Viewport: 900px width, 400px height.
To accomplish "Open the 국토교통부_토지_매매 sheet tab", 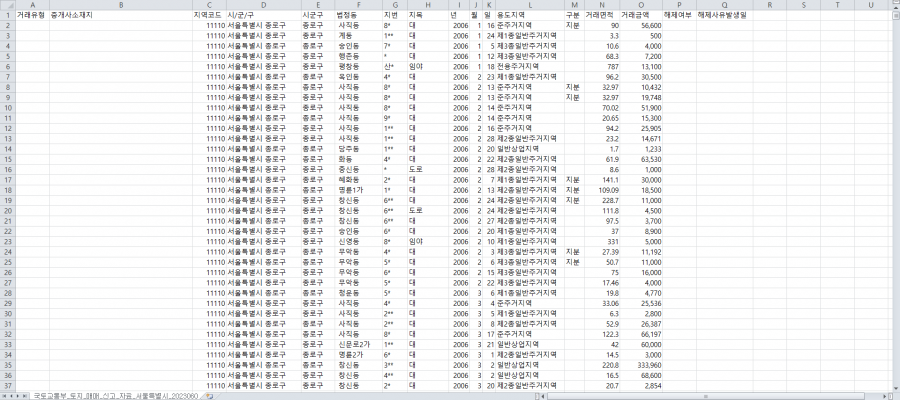I will 117,396.
